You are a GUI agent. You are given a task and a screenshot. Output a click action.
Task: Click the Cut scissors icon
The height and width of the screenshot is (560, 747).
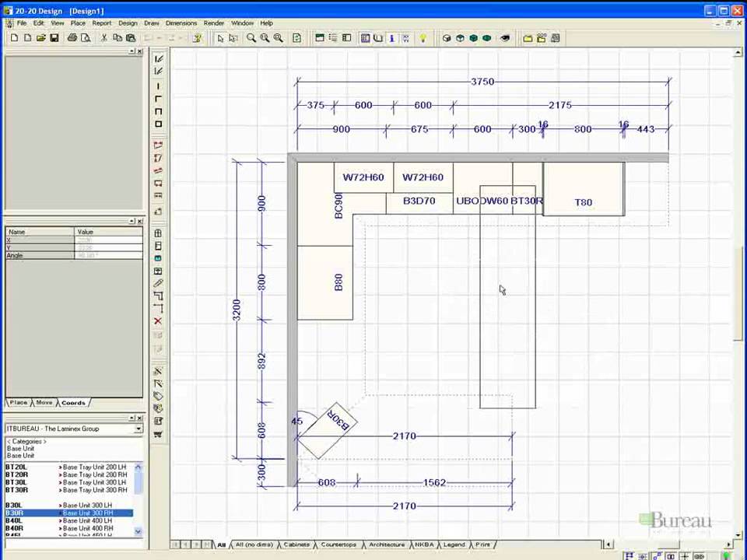(x=103, y=38)
